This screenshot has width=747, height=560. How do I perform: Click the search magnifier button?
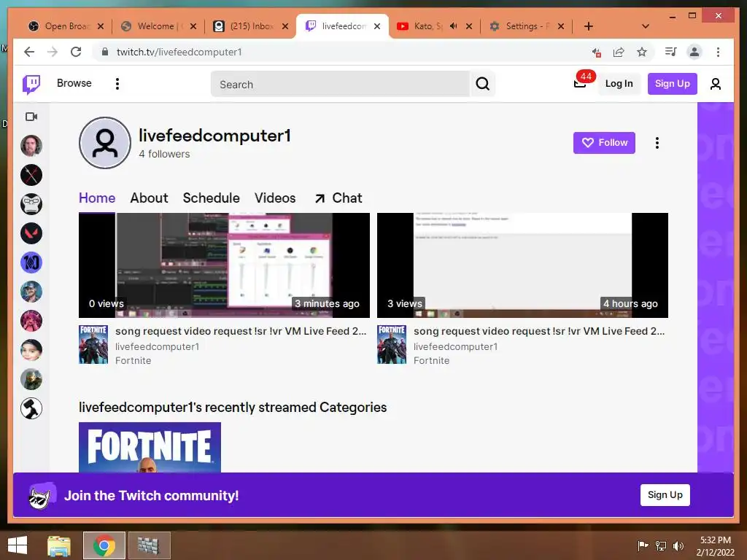(x=483, y=84)
